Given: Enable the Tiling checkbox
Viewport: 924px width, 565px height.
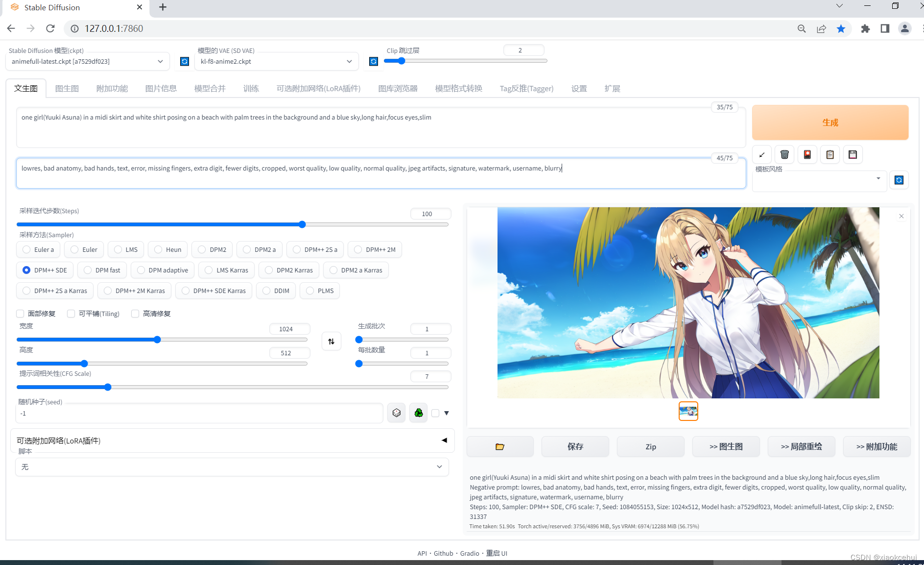Looking at the screenshot, I should 71,314.
